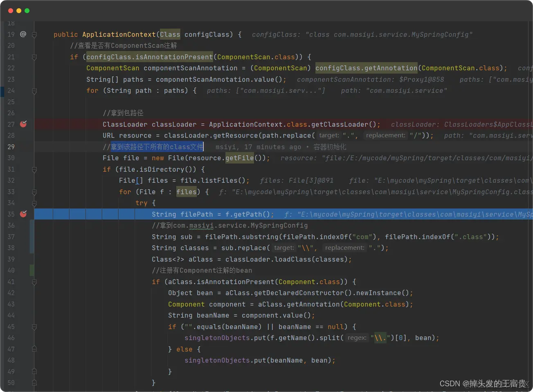Click the 'msiyi, 17 minutes ago' blame annotation

click(258, 147)
